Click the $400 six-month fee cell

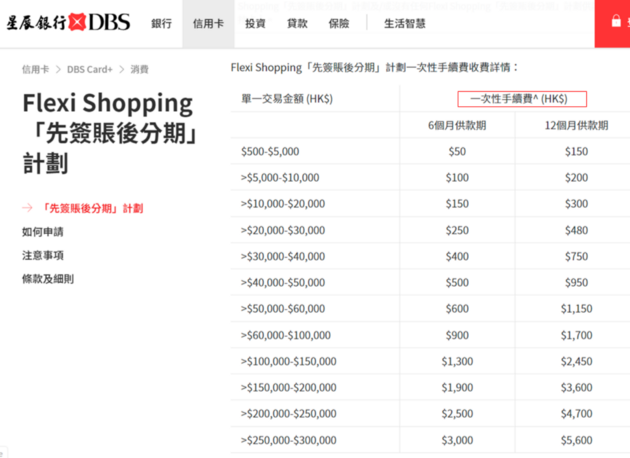(457, 256)
